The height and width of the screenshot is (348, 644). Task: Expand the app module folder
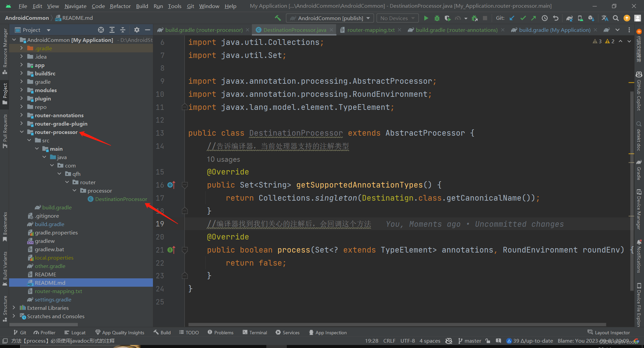[21, 65]
